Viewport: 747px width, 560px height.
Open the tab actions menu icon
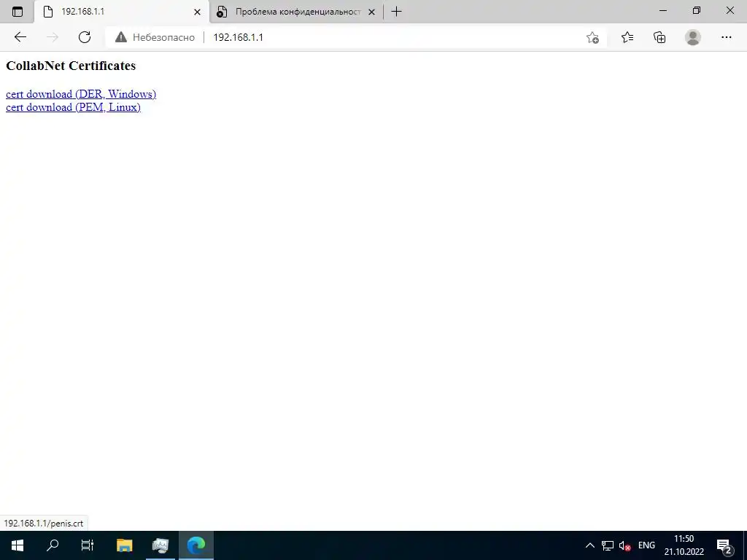click(18, 12)
